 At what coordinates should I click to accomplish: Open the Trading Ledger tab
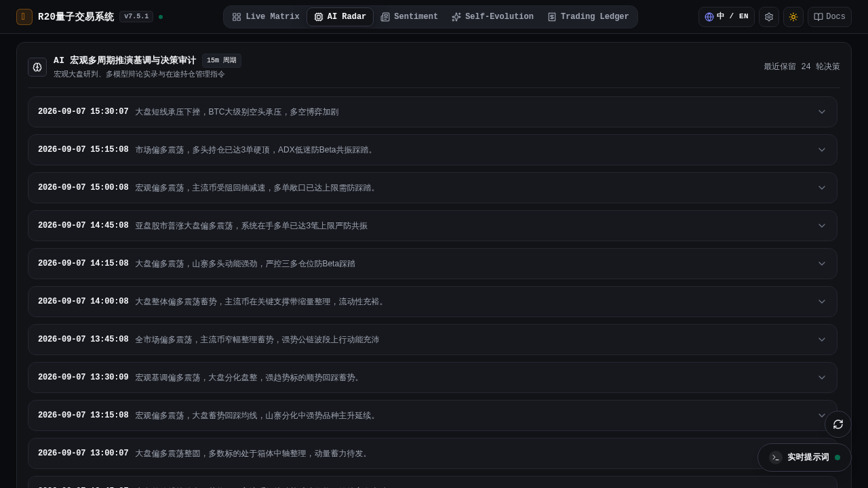[x=588, y=17]
